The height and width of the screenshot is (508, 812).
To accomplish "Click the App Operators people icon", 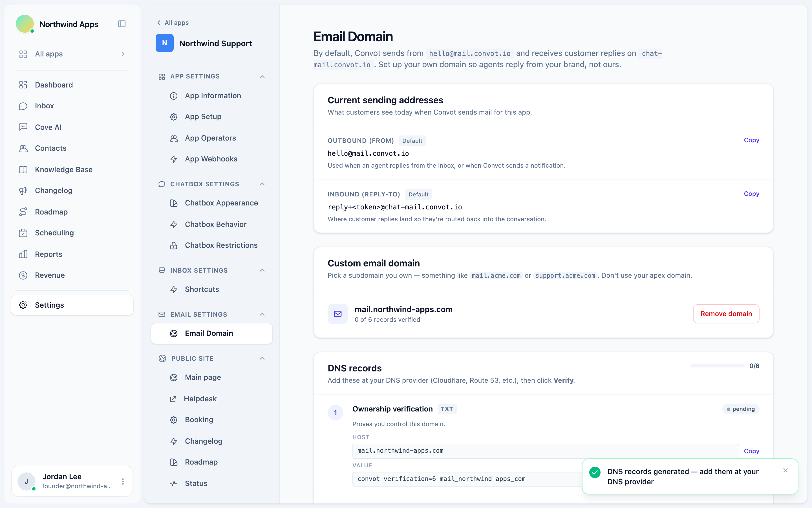I will click(173, 138).
